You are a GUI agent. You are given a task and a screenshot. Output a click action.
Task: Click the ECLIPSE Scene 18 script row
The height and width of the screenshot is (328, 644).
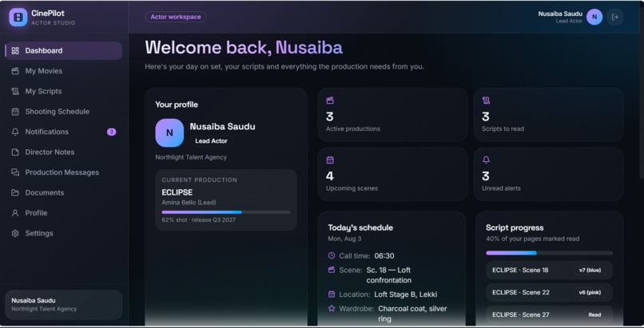549,271
